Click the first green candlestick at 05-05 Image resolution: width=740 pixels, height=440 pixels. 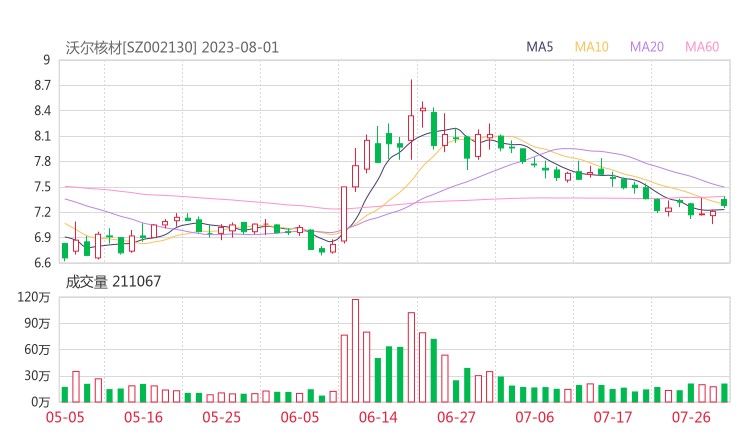click(x=65, y=251)
